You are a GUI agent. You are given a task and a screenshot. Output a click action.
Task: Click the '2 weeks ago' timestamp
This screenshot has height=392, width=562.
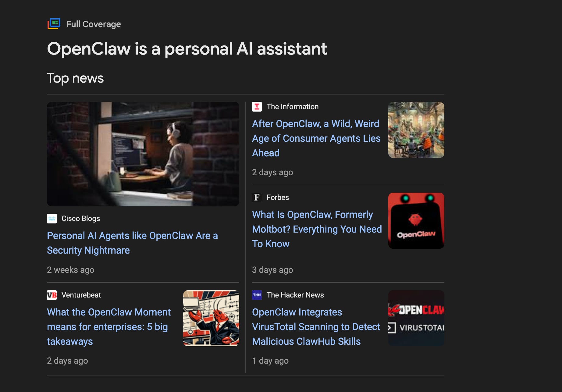(x=70, y=270)
